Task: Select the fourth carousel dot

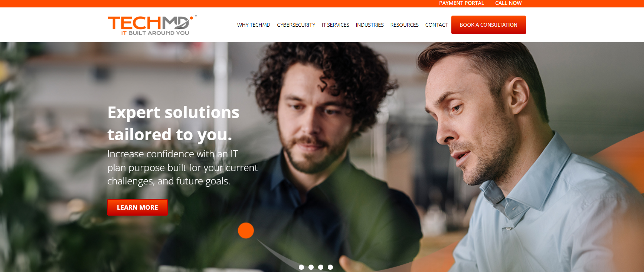Action: pos(330,267)
